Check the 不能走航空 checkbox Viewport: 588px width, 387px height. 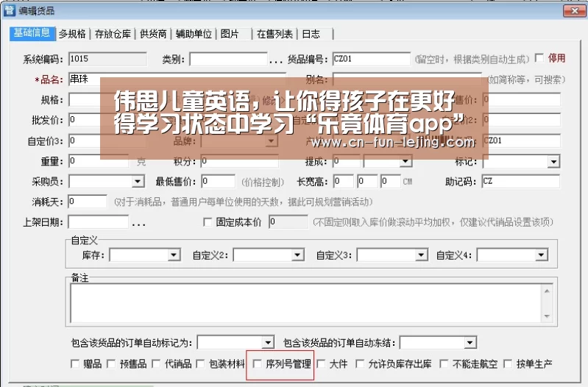pos(444,363)
